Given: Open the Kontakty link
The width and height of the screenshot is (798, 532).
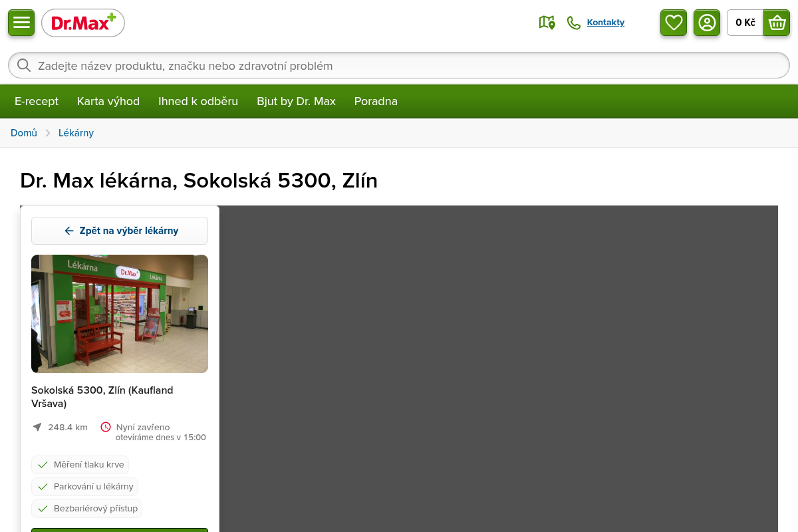Looking at the screenshot, I should point(606,23).
